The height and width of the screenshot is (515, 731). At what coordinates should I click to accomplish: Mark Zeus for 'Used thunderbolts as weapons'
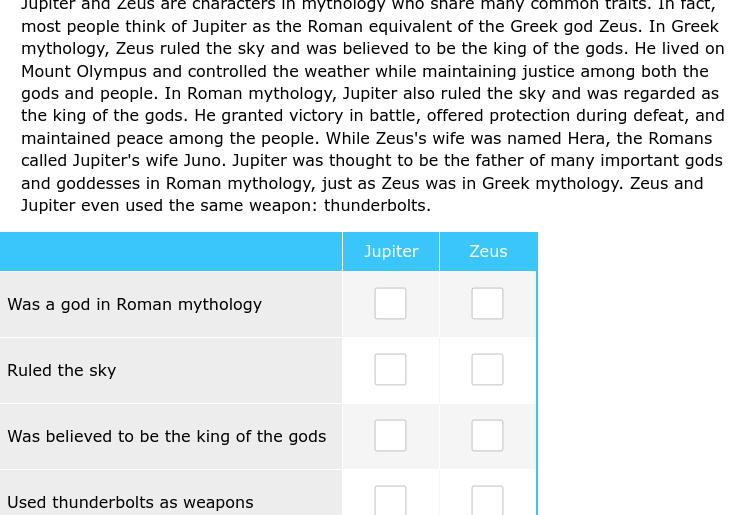click(487, 500)
